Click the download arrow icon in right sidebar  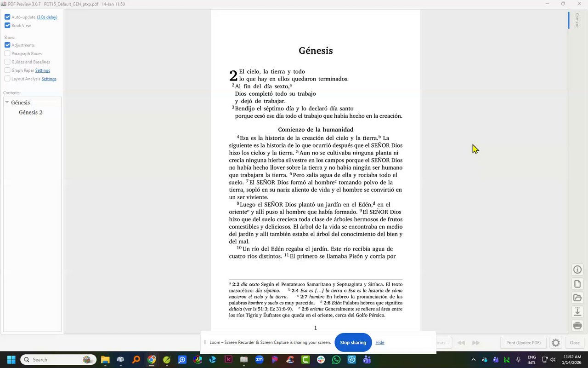click(577, 312)
